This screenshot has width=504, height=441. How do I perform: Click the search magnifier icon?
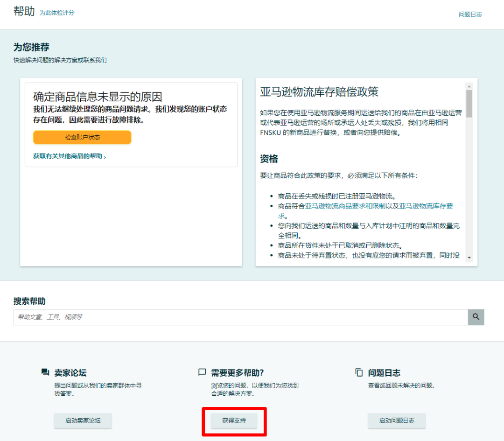(x=476, y=317)
